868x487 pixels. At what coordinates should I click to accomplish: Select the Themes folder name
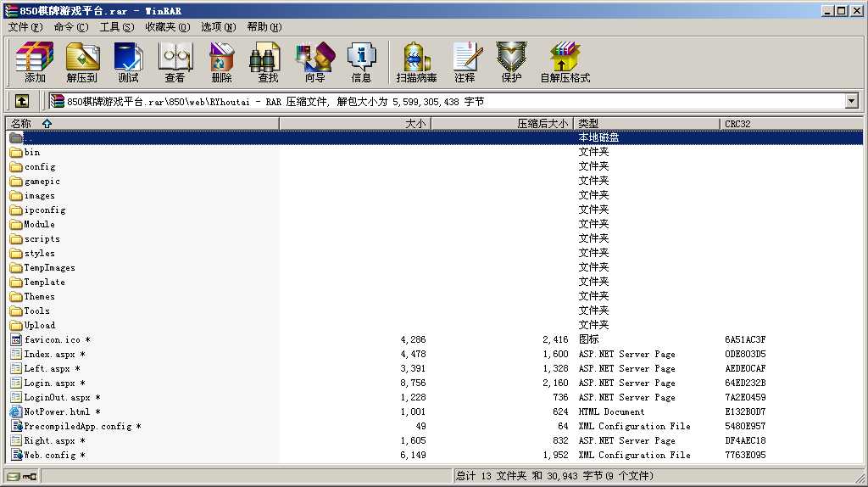pos(39,296)
